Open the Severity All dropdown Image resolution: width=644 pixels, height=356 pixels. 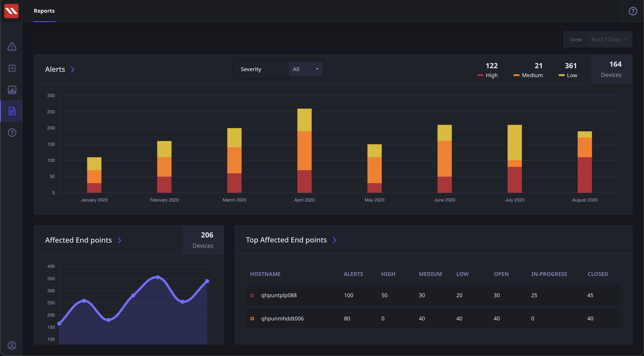tap(306, 69)
